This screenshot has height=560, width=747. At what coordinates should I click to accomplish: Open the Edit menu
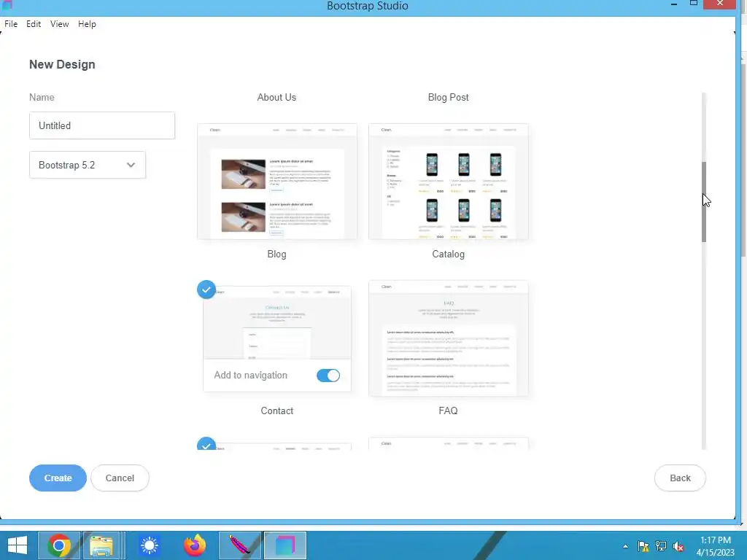[x=34, y=24]
